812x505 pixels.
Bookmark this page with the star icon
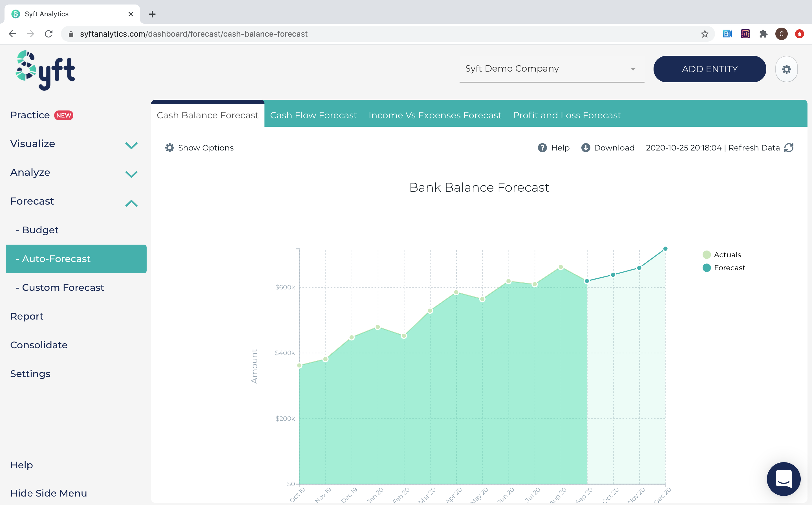click(705, 34)
